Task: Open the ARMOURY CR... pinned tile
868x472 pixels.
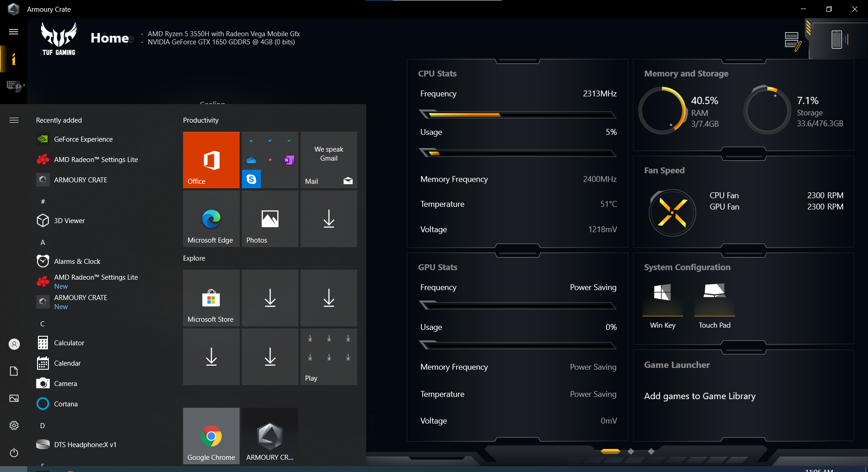Action: click(270, 436)
